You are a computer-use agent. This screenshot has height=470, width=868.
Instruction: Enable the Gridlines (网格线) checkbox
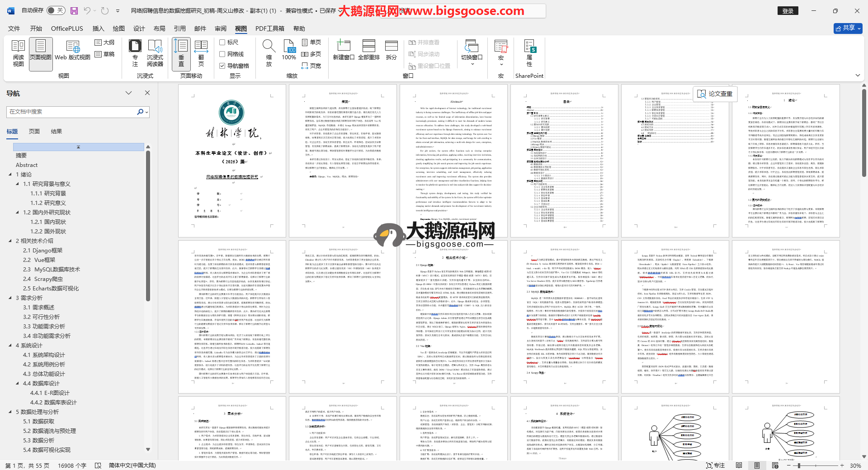pyautogui.click(x=222, y=54)
